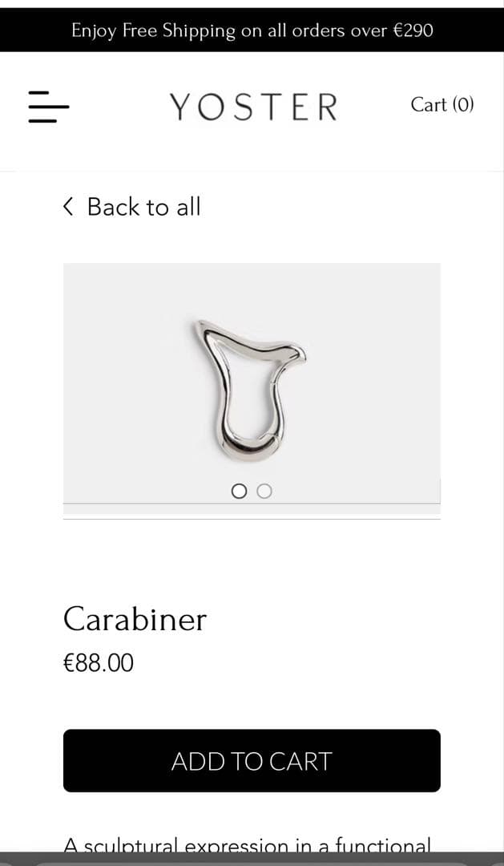Click the back chevron arrow icon

pyautogui.click(x=68, y=207)
